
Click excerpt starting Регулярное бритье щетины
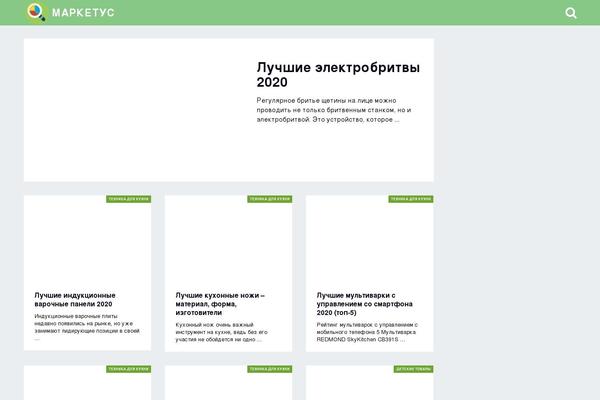pyautogui.click(x=334, y=110)
